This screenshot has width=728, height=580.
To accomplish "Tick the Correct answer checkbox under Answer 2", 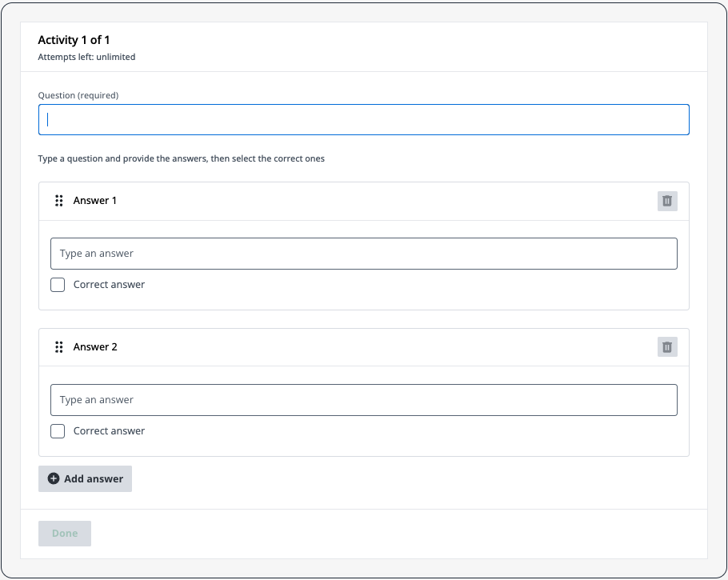I will tap(58, 431).
